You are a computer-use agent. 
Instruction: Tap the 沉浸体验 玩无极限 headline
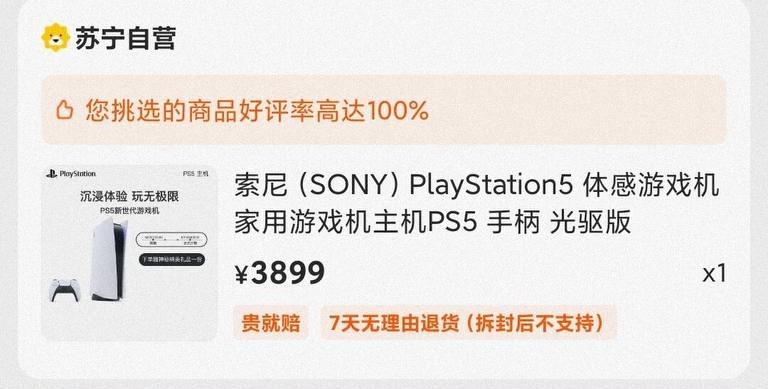coord(129,196)
